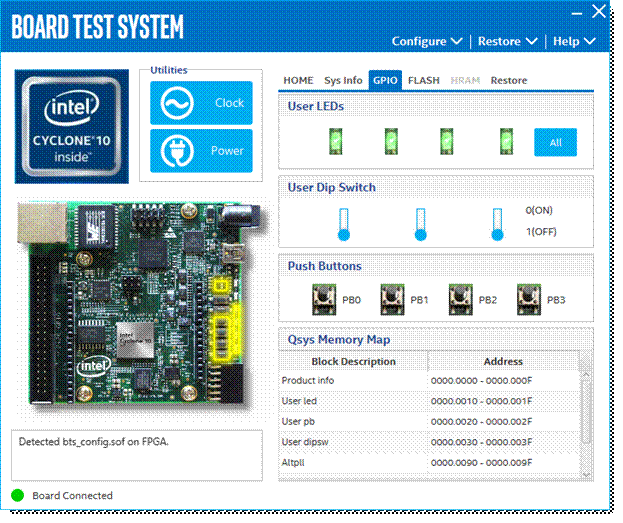
Task: Click the Intel Cyclone 10 inside logo
Action: pos(72,126)
